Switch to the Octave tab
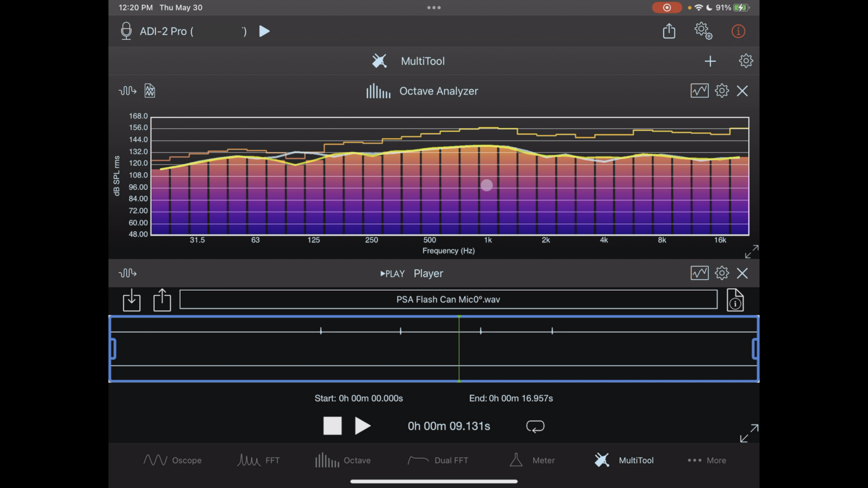Image resolution: width=868 pixels, height=488 pixels. click(343, 460)
